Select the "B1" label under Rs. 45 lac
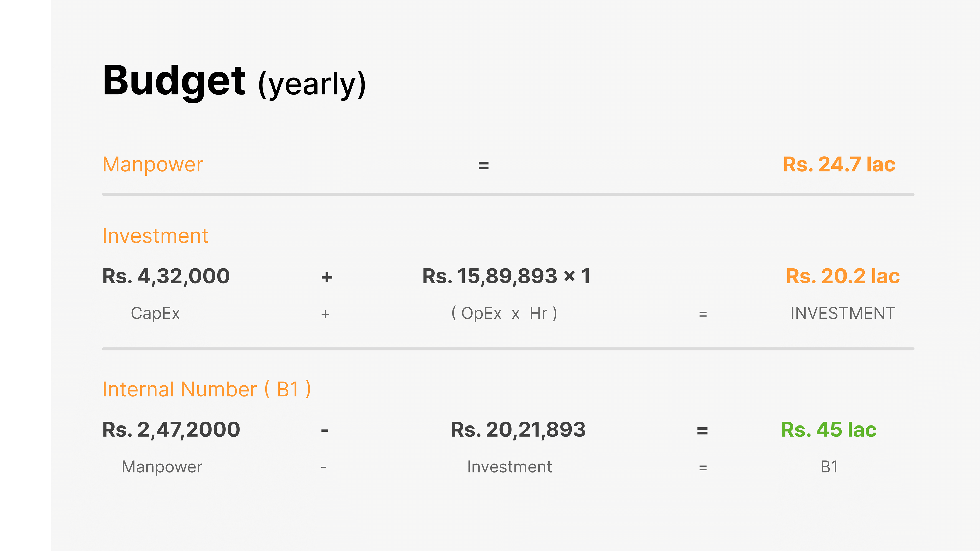Screen dimensions: 980x551 (829, 467)
